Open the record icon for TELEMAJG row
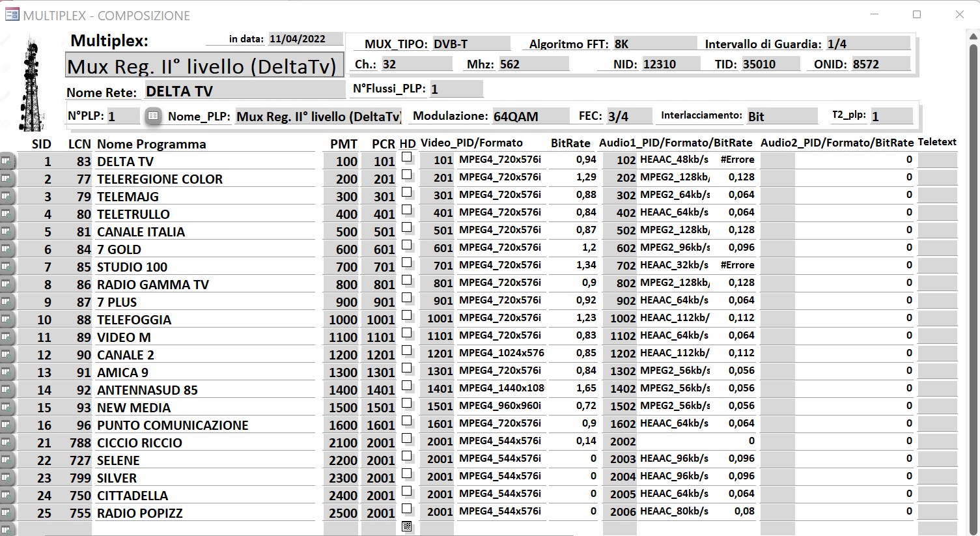 click(7, 196)
